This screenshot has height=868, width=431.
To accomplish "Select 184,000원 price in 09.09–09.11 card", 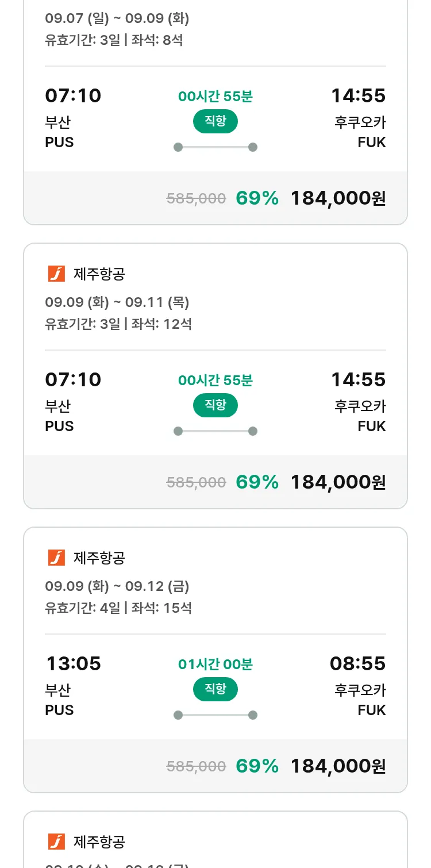I will click(338, 482).
